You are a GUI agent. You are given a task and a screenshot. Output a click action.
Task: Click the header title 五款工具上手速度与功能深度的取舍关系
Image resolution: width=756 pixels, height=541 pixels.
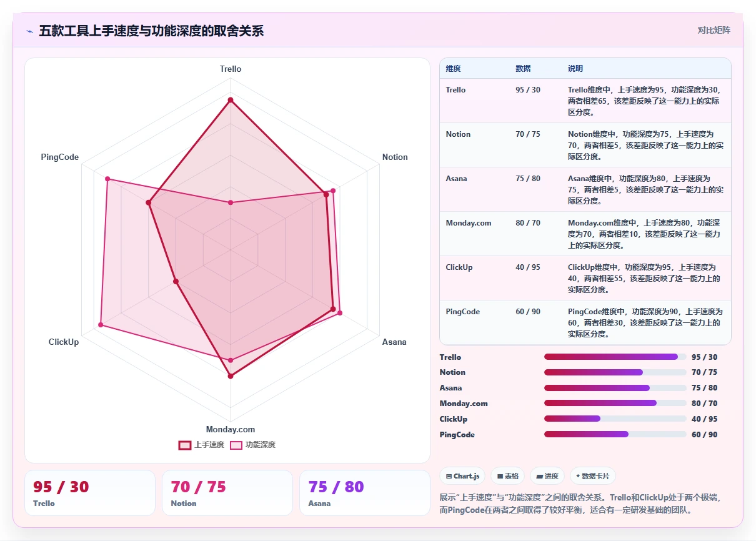tap(151, 31)
